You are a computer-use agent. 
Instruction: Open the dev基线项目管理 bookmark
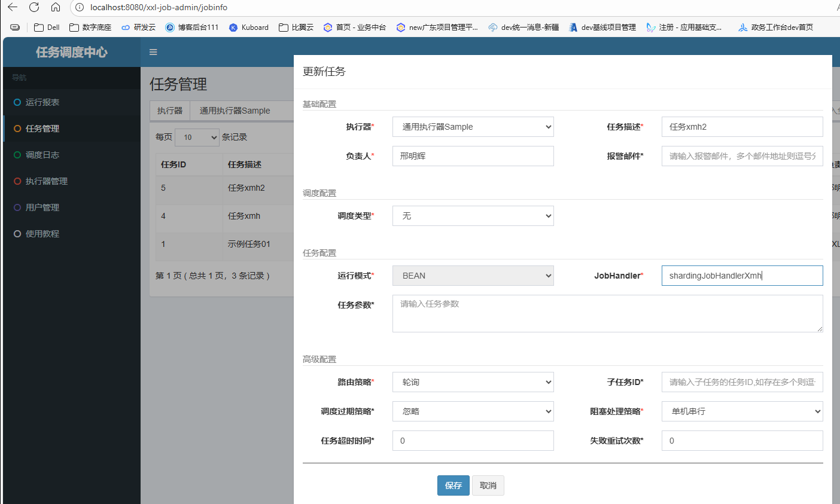pyautogui.click(x=602, y=27)
